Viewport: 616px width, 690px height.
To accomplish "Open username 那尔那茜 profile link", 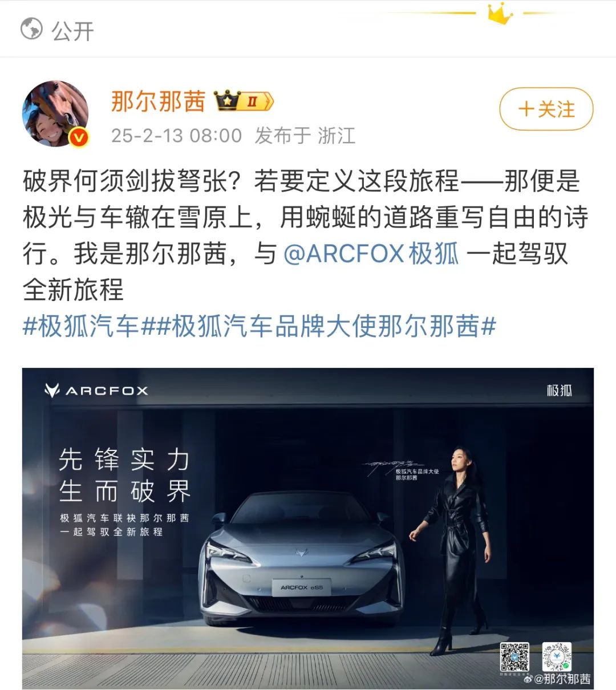I will pyautogui.click(x=158, y=102).
